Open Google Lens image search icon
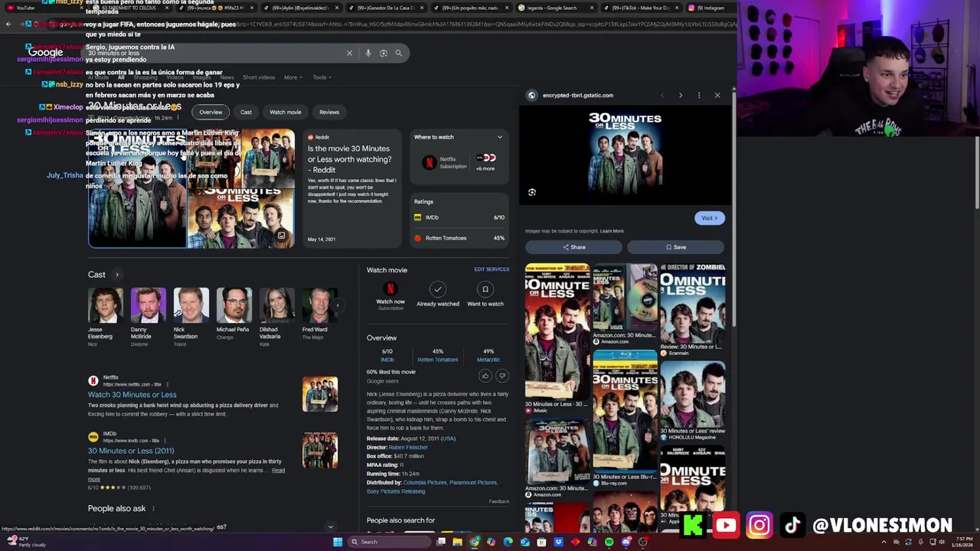 coord(384,53)
